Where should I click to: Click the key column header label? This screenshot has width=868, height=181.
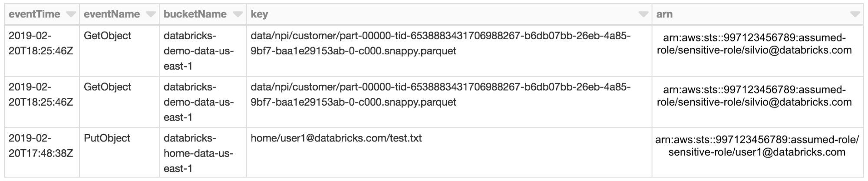point(259,14)
